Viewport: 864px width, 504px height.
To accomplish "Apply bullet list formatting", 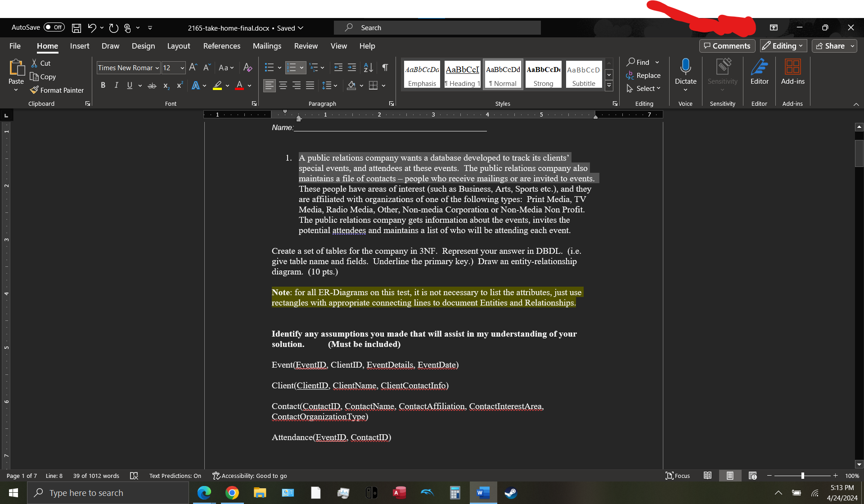I will (269, 67).
